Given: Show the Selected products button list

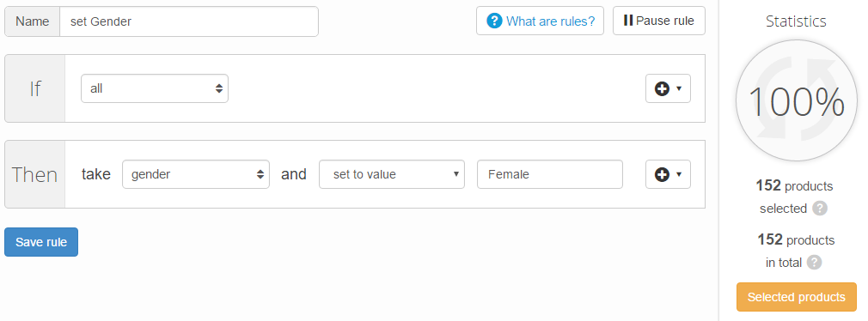Looking at the screenshot, I should pyautogui.click(x=796, y=297).
